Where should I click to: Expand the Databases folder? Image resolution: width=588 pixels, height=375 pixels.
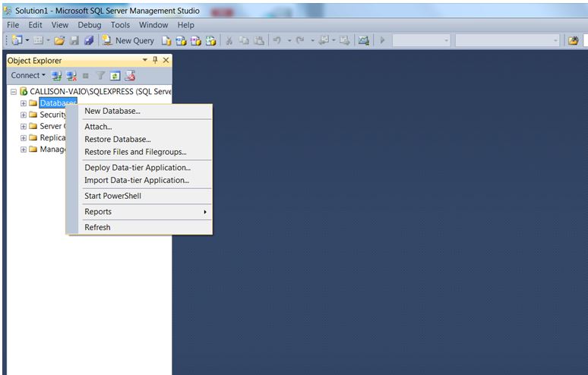24,103
